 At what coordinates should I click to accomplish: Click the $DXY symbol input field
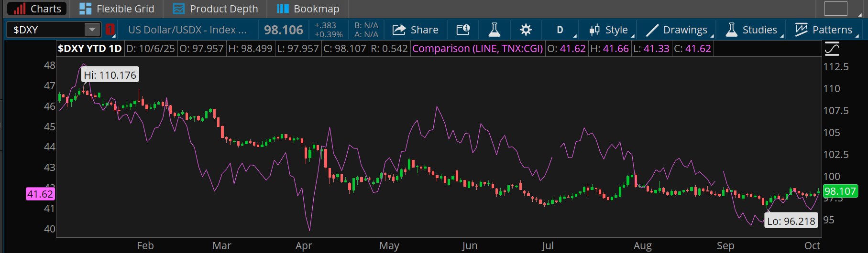coord(45,30)
